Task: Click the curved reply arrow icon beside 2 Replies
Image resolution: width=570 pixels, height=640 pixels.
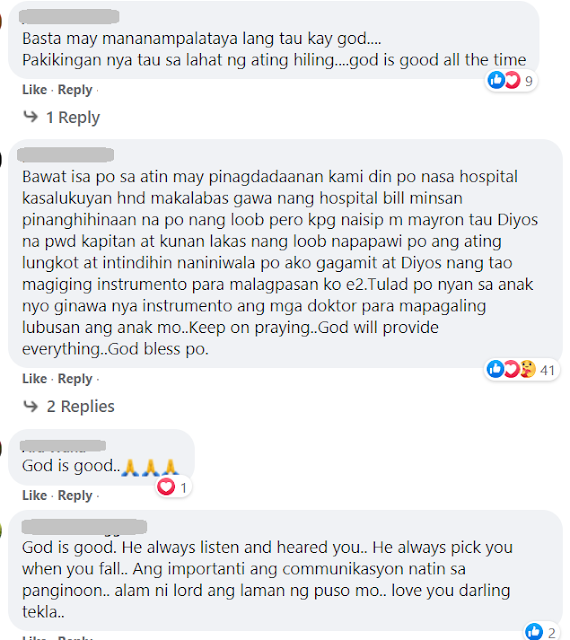Action: click(31, 406)
